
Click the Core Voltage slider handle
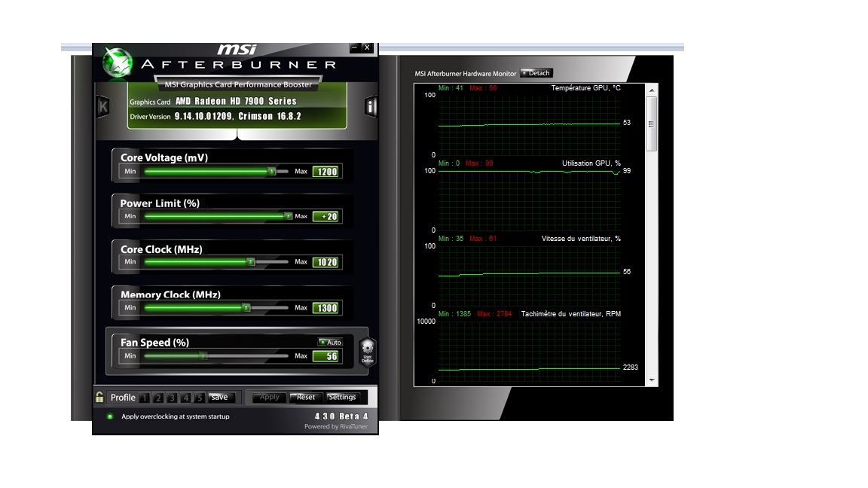pos(272,172)
